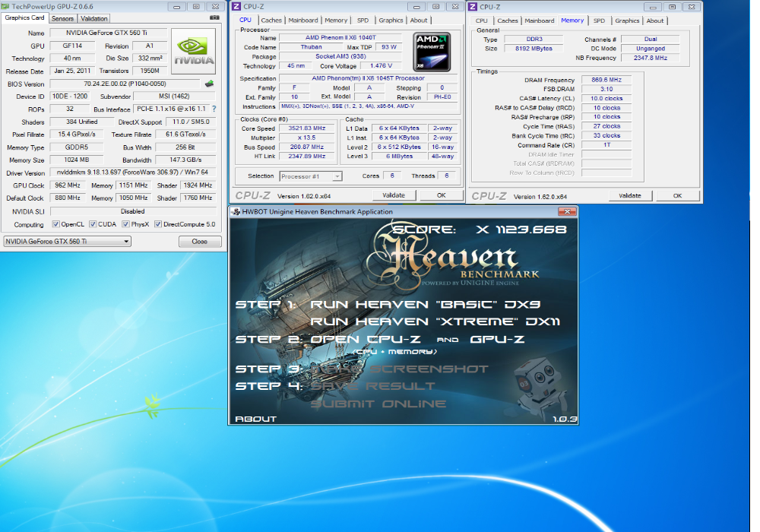This screenshot has width=760, height=532.
Task: Click Submit Online in Heaven app
Action: (378, 404)
